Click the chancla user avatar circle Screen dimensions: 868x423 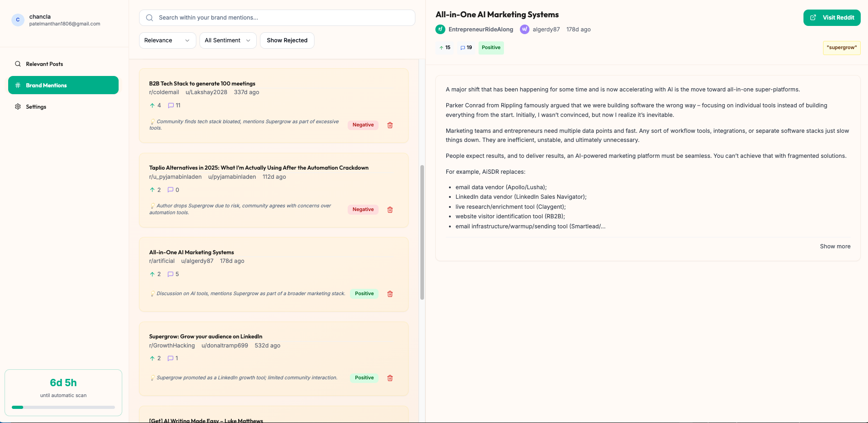[x=18, y=20]
